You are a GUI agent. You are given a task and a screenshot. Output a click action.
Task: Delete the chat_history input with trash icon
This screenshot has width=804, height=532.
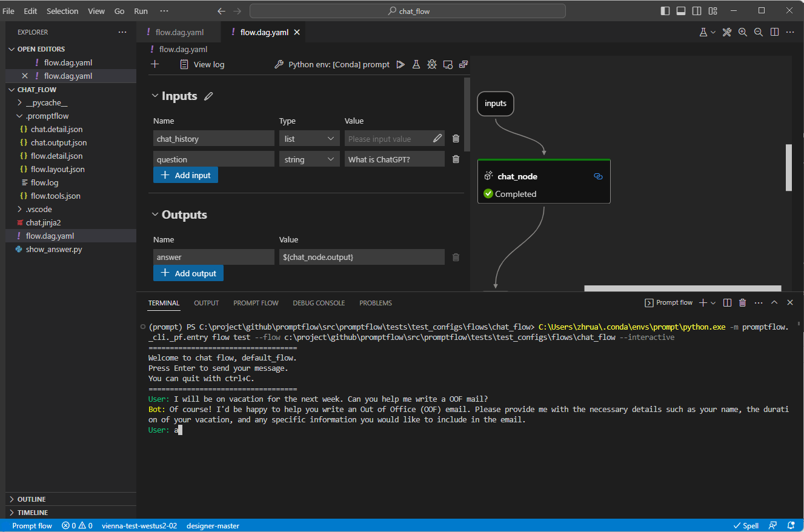[456, 139]
